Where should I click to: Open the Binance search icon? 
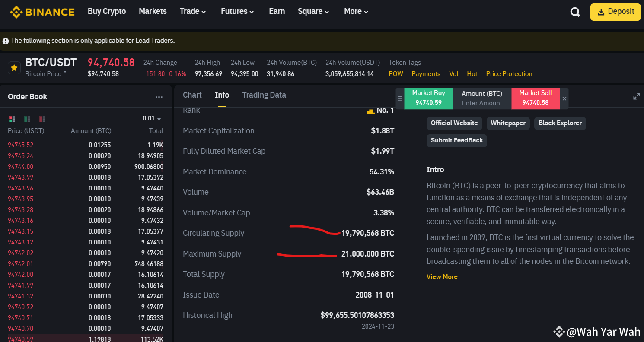click(575, 12)
